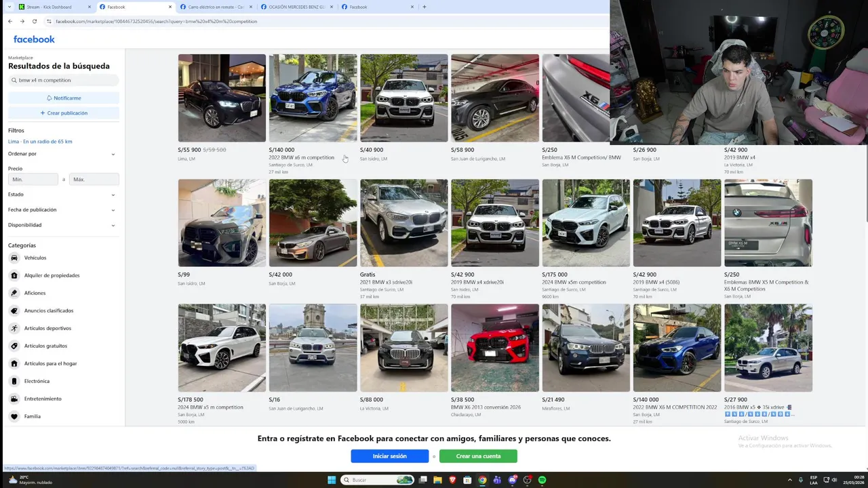Open File Explorer from the taskbar

point(437,480)
